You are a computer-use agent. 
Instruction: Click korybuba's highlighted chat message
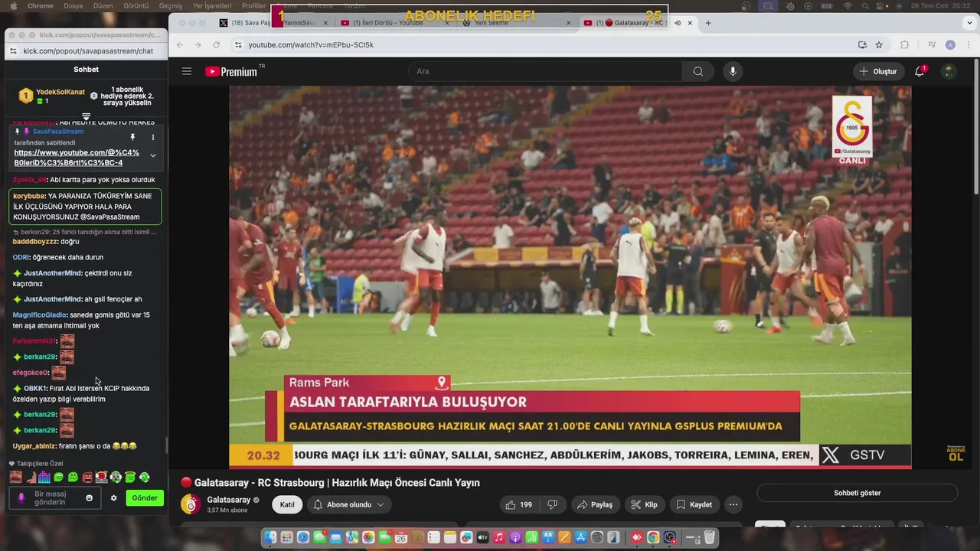(85, 207)
